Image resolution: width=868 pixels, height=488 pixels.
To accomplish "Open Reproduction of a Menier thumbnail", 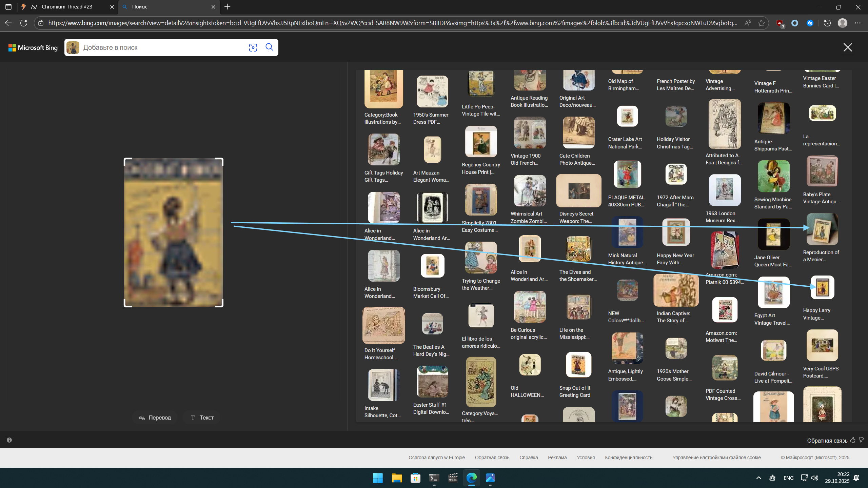I will [822, 229].
